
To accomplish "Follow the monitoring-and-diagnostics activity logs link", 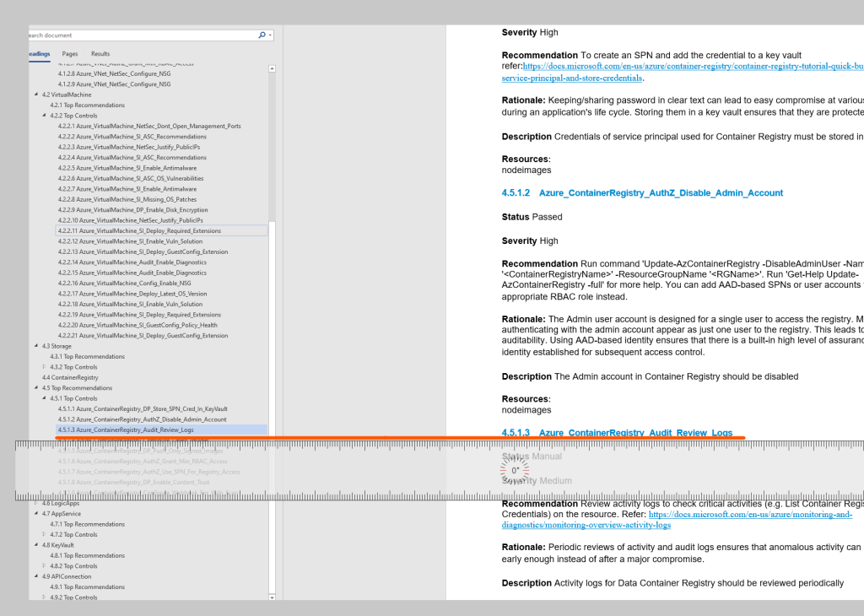I will pyautogui.click(x=750, y=514).
